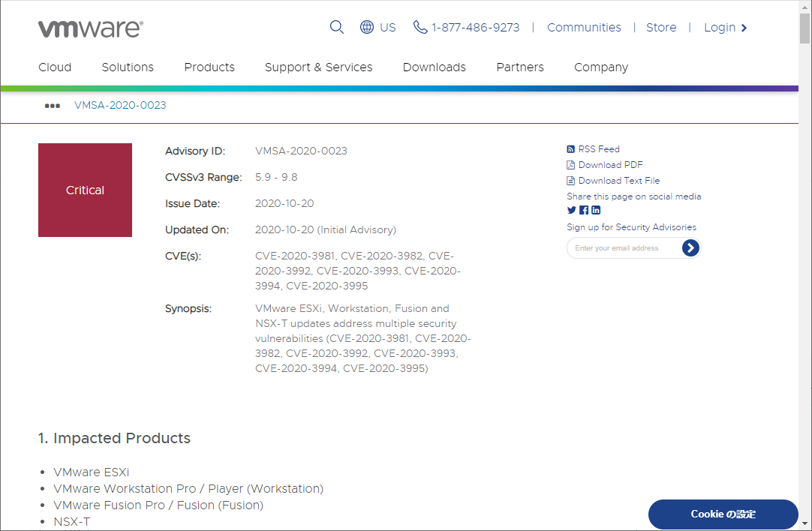Expand breadcrumb ellipsis dots

pyautogui.click(x=53, y=106)
